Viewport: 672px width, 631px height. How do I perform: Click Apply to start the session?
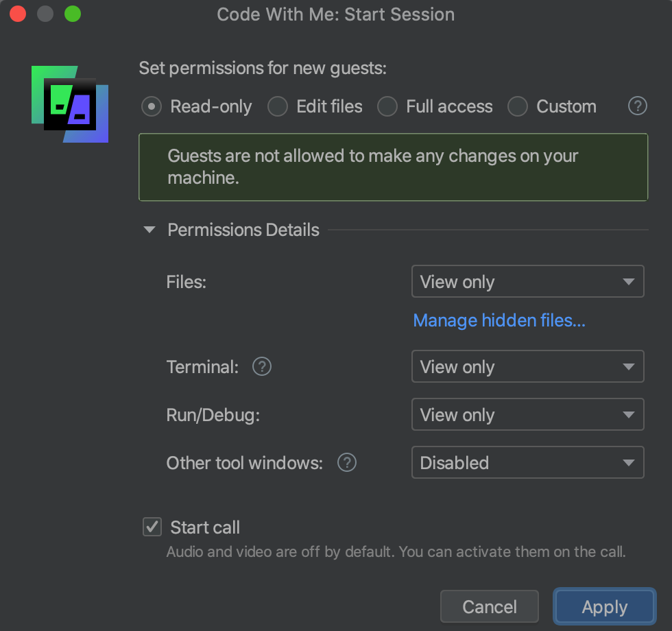point(604,607)
